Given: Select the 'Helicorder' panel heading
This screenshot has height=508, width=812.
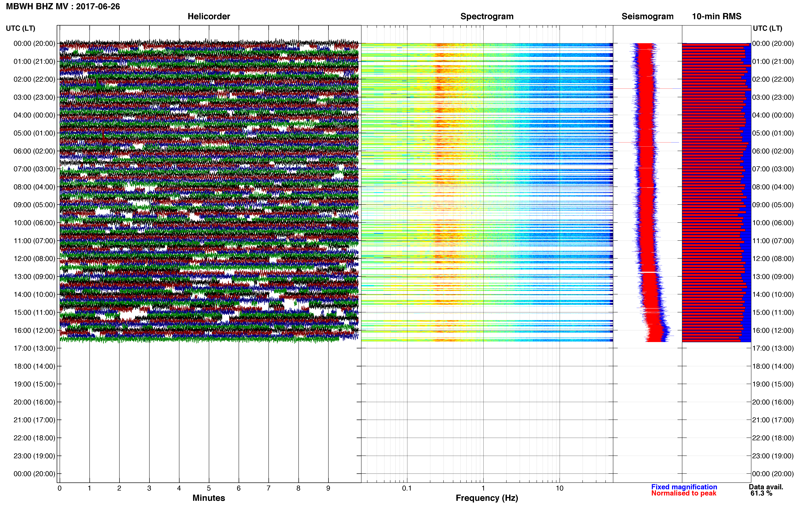Looking at the screenshot, I should click(209, 16).
